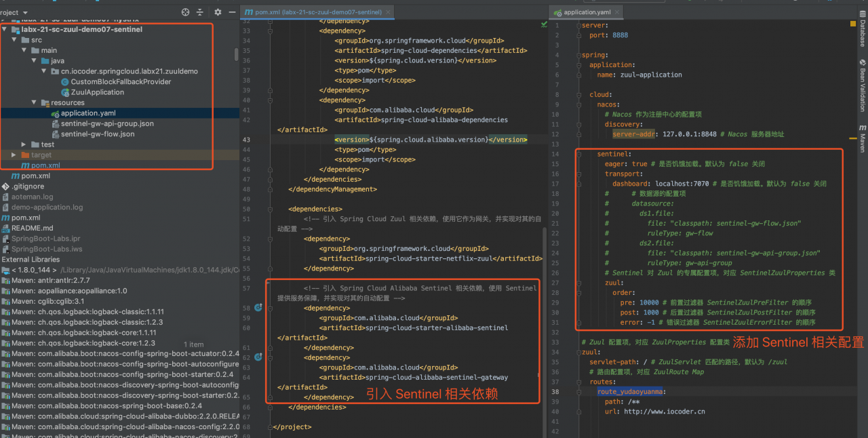The image size is (868, 438).
Task: Click the inspection checkmark above the editor
Action: click(x=542, y=24)
